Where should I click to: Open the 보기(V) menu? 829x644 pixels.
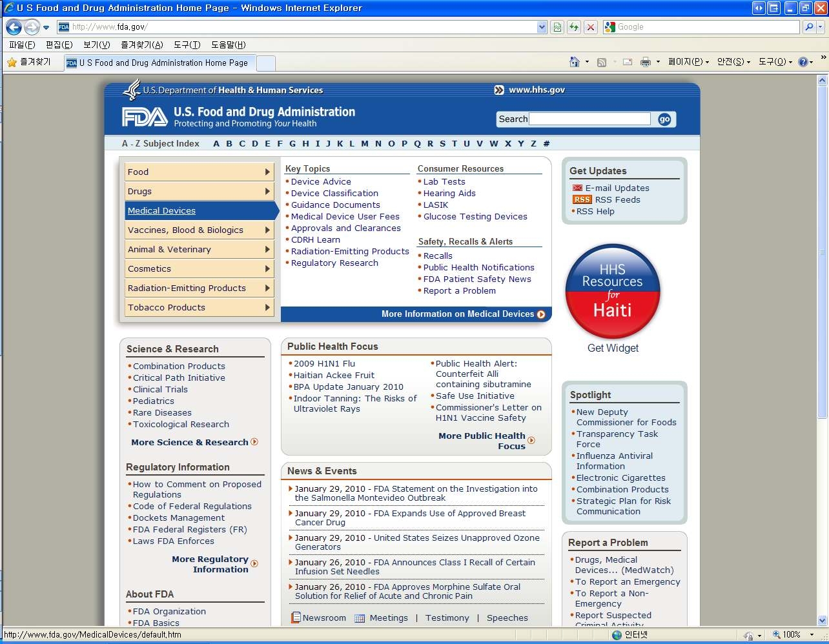point(96,45)
